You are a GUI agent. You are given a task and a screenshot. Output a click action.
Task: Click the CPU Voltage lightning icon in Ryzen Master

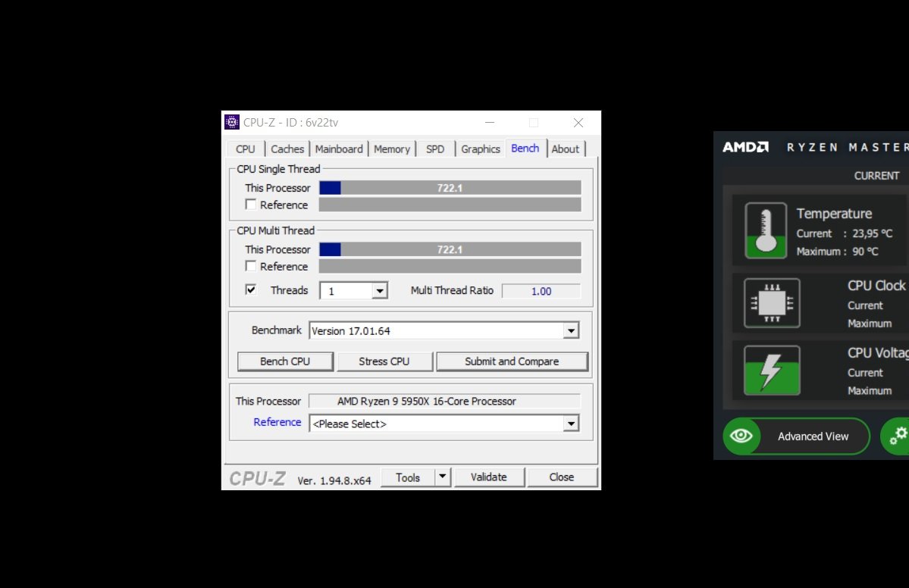coord(773,371)
